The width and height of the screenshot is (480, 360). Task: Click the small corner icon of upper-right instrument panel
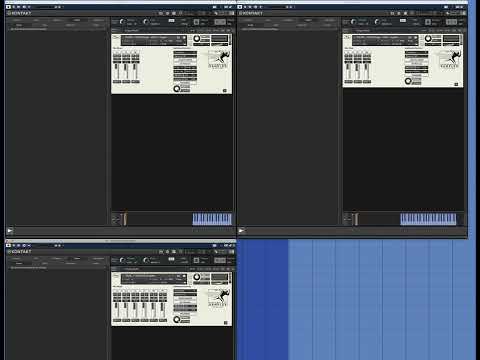pyautogui.click(x=456, y=84)
